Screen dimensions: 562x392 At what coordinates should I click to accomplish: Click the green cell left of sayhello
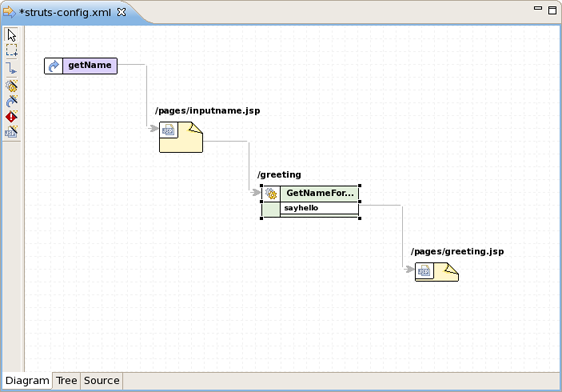tap(271, 209)
